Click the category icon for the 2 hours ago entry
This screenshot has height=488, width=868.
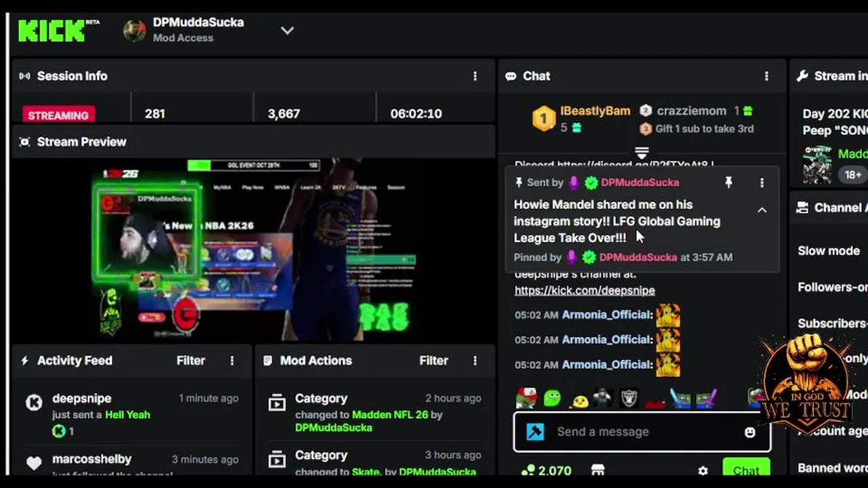277,403
